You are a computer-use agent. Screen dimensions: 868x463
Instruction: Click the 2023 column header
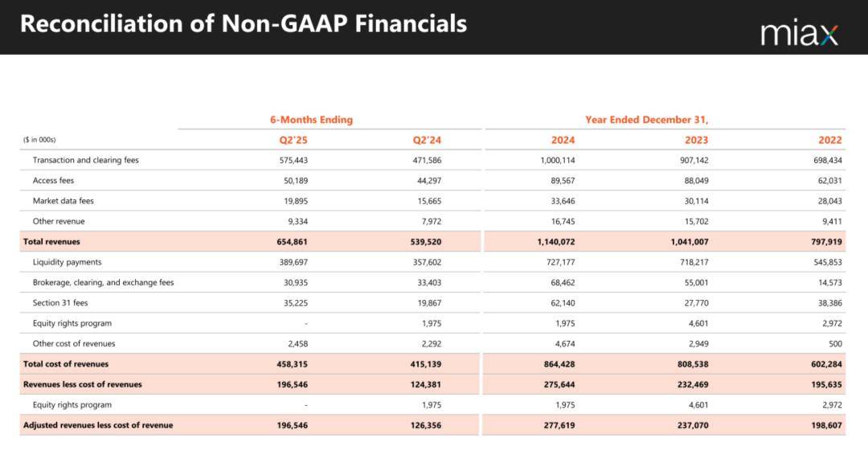(696, 140)
